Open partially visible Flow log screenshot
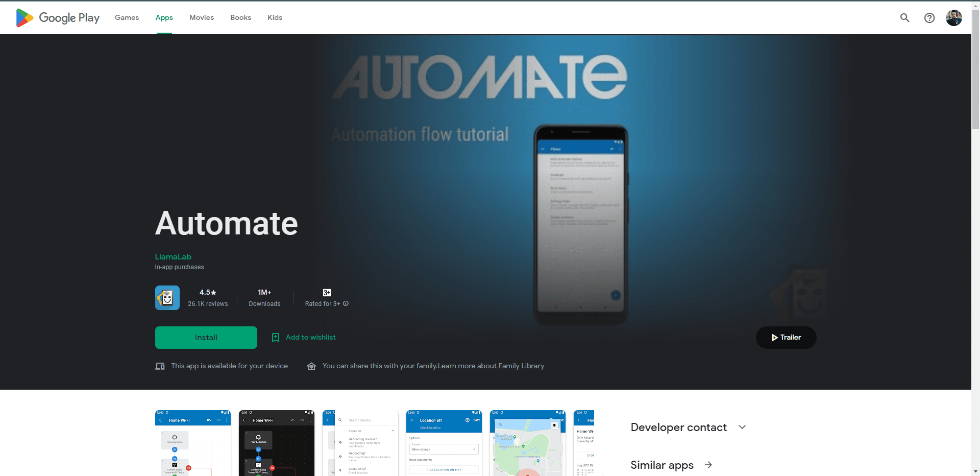Screen dimensions: 980x476 584,443
